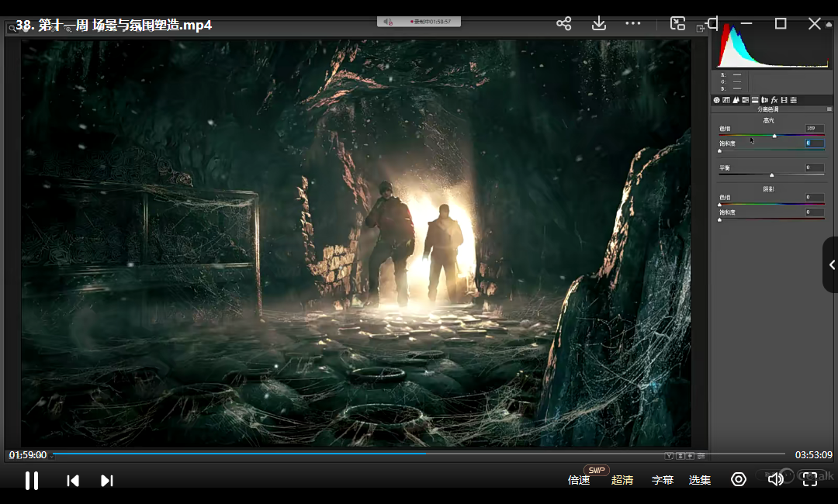Click the cave scene video frame
838x504 pixels.
tap(356, 243)
